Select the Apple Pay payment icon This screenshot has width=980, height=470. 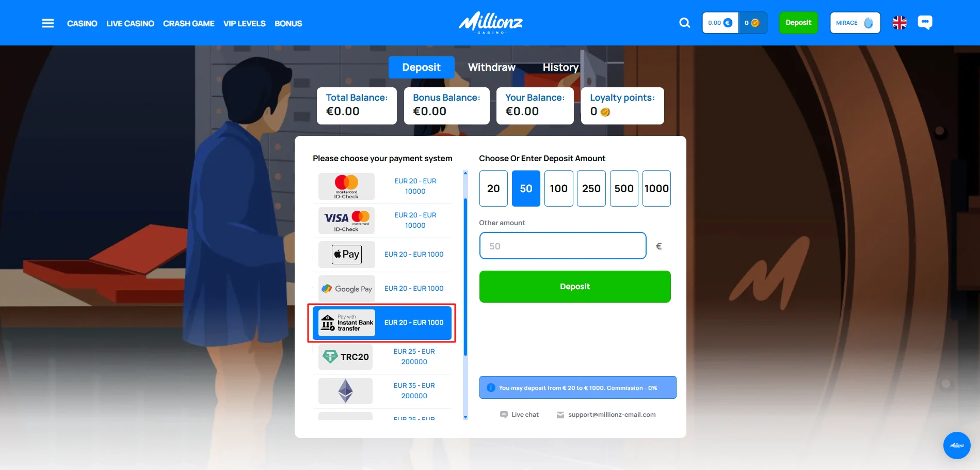coord(346,254)
